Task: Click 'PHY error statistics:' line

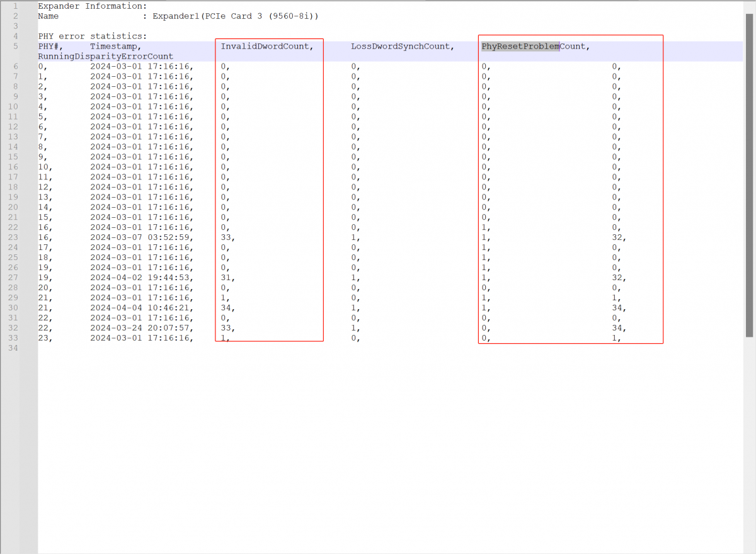Action: [x=92, y=37]
